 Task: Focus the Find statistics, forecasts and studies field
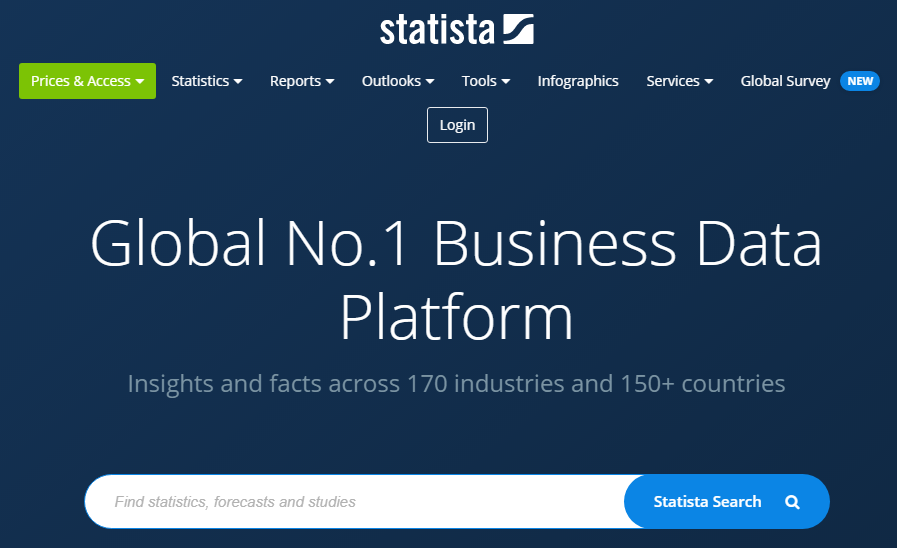pyautogui.click(x=355, y=502)
